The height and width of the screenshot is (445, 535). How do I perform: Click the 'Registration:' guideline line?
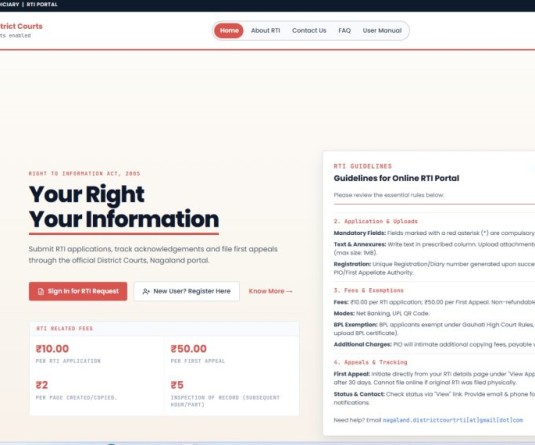[x=434, y=268]
